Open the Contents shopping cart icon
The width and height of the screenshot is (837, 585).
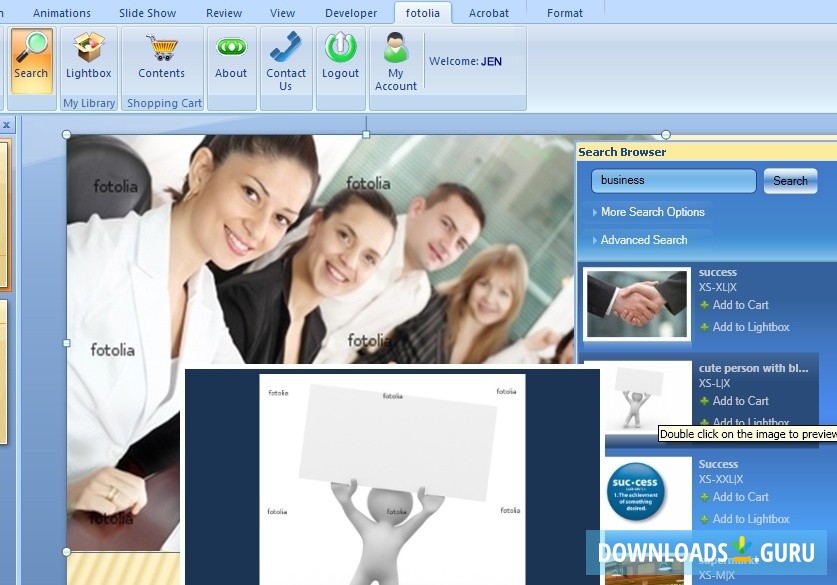161,47
